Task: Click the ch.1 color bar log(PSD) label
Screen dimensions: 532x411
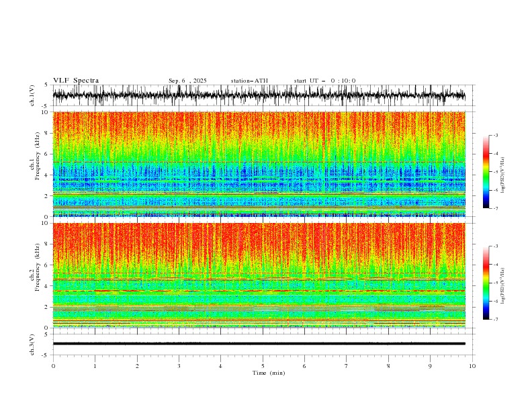Action: [502, 175]
